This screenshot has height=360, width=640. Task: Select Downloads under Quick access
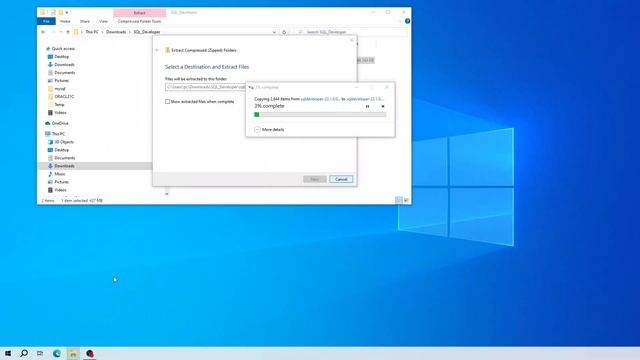click(64, 64)
